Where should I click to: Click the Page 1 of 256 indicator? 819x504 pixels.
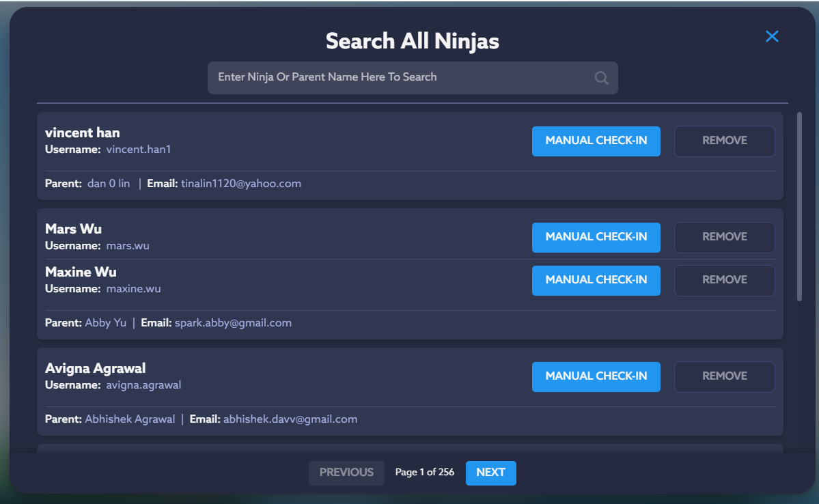point(424,473)
